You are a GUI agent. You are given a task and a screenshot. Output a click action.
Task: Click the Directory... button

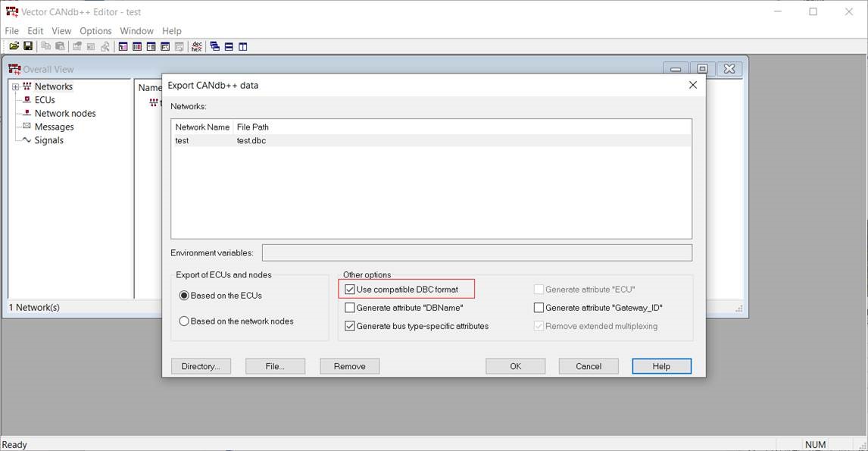click(201, 366)
